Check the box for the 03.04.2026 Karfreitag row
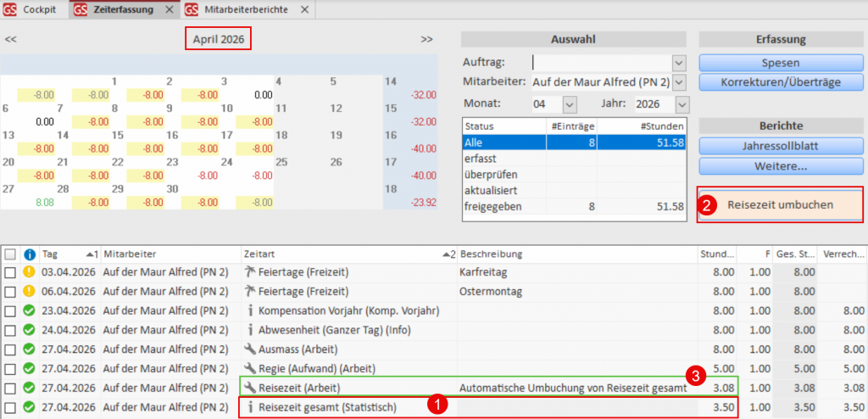Screen dimensions: 868x419 (x=10, y=272)
